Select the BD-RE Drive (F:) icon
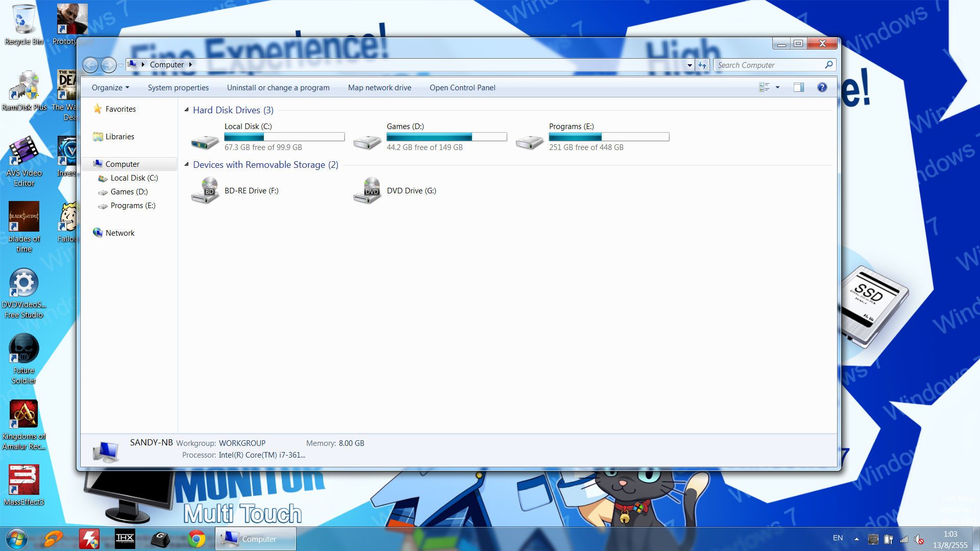Screen dimensions: 980x551 pyautogui.click(x=205, y=190)
